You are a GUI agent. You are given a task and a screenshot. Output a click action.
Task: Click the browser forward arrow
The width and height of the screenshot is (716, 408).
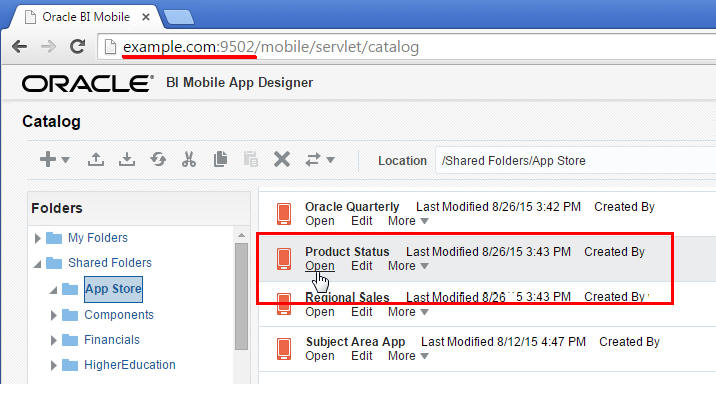(x=48, y=46)
